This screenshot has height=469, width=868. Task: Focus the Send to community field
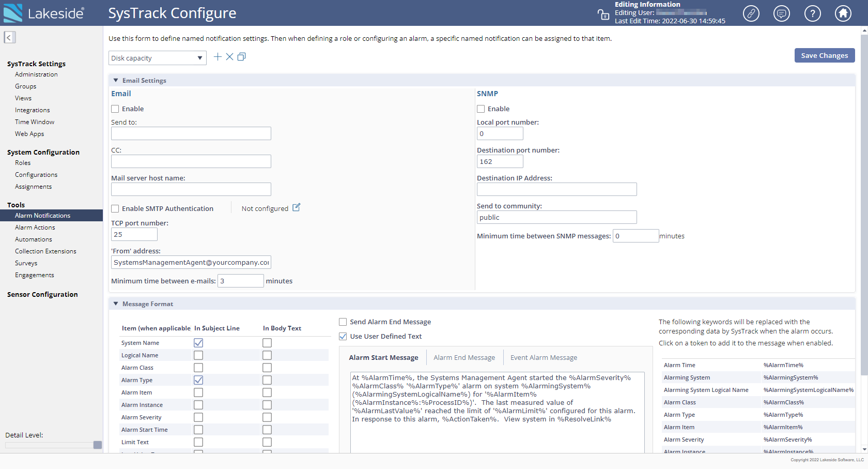tap(557, 217)
